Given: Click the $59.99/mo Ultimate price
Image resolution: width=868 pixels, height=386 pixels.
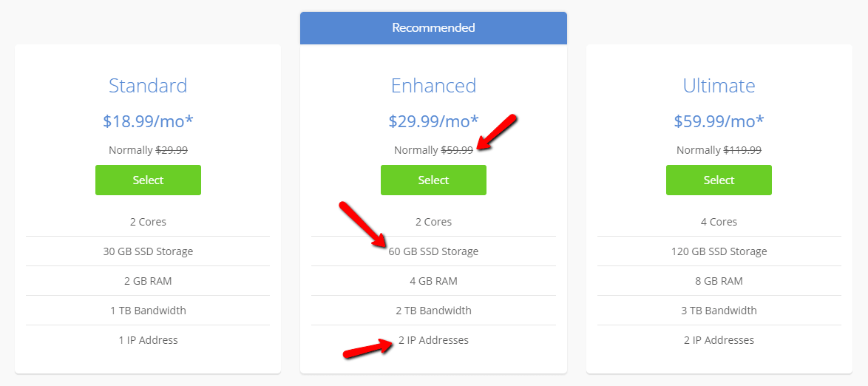Looking at the screenshot, I should pos(719,121).
